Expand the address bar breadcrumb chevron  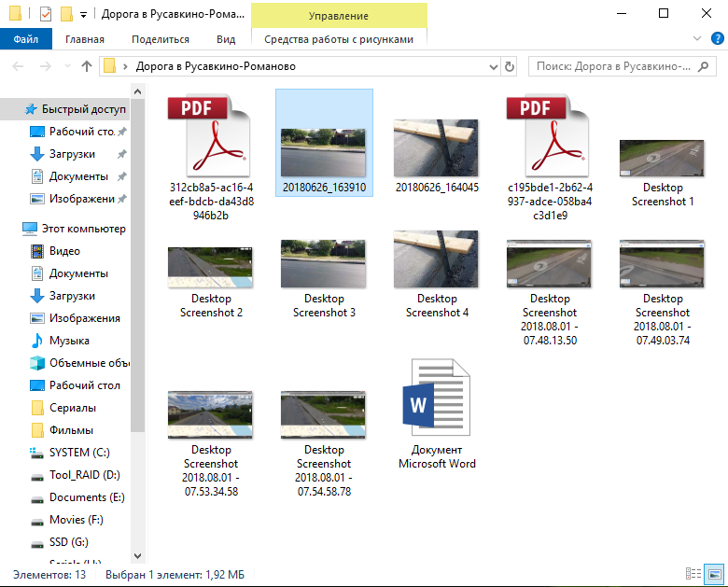[x=125, y=67]
